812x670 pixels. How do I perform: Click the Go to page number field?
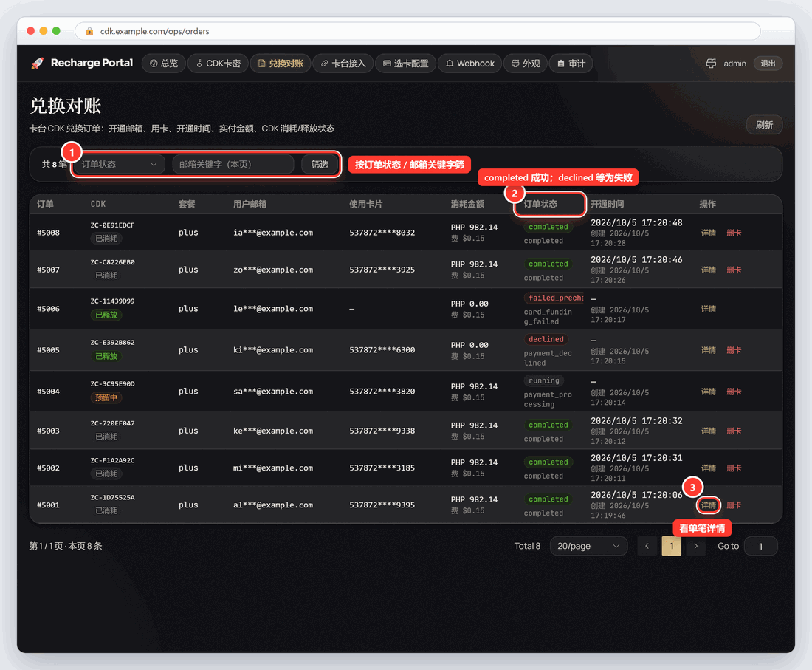(x=760, y=546)
